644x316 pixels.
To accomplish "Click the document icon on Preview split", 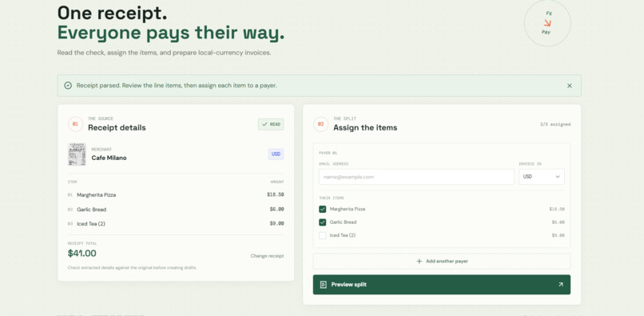I will (324, 285).
